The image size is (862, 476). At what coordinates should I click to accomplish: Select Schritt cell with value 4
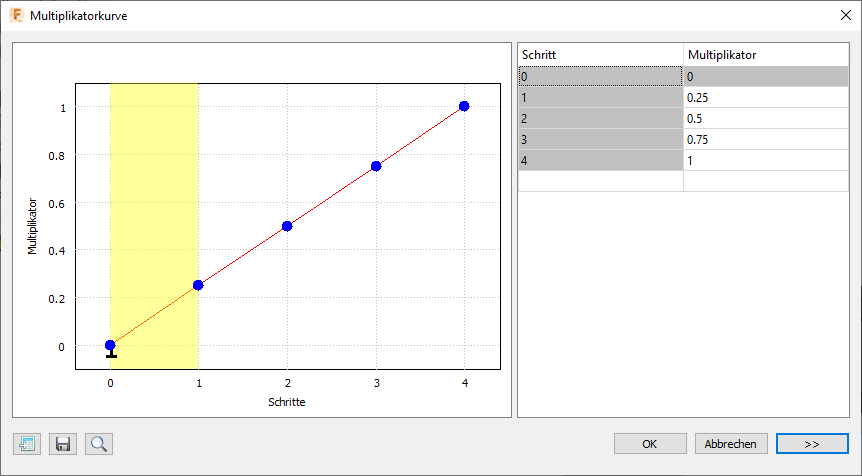point(601,160)
